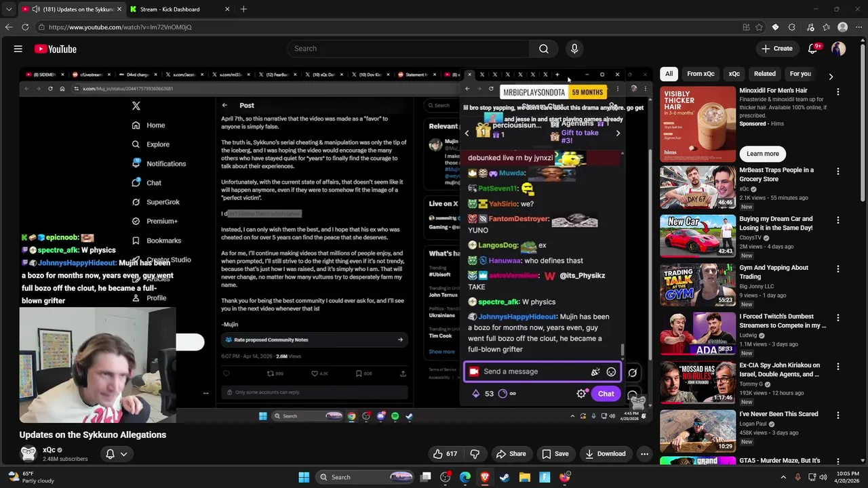Screen dimensions: 868x488
Task: Add this page to favorites star
Action: pos(759,27)
